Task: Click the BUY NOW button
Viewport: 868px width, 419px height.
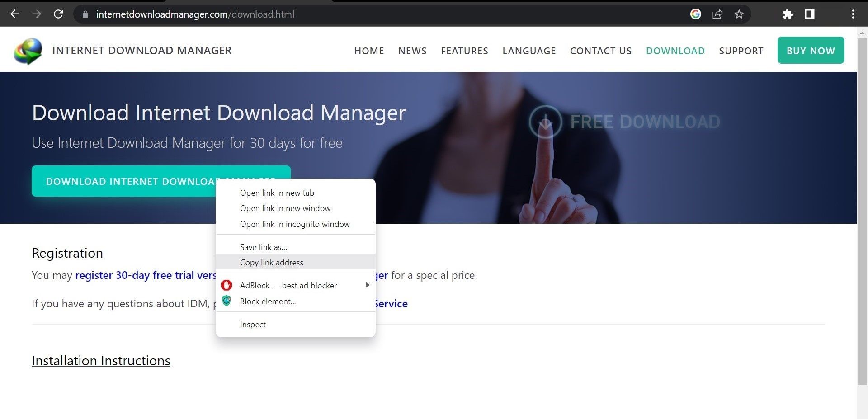Action: [811, 50]
